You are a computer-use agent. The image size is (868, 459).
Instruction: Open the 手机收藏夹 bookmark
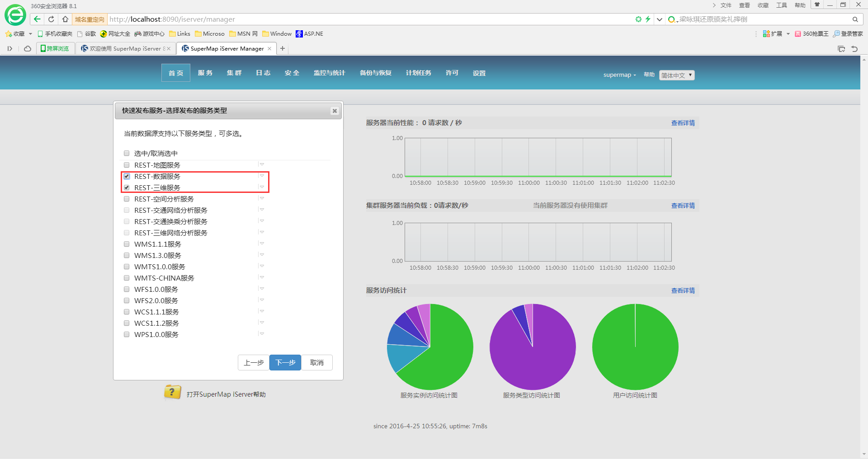55,34
